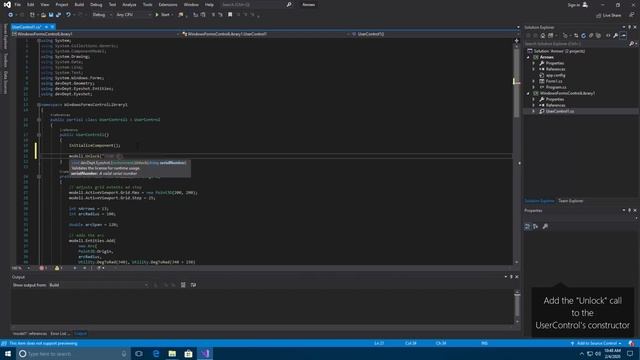Switch to the Output tab at bottom
The height and width of the screenshot is (360, 640).
tap(80, 333)
